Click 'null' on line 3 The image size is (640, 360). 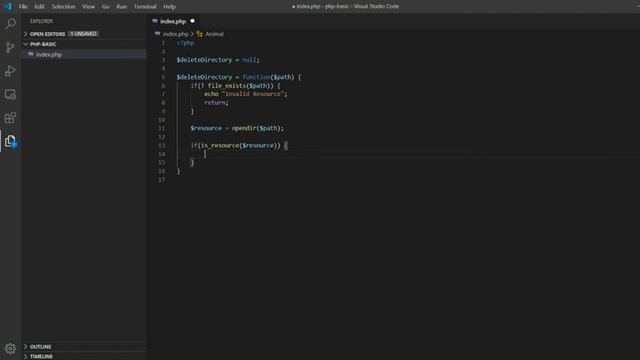(249, 60)
